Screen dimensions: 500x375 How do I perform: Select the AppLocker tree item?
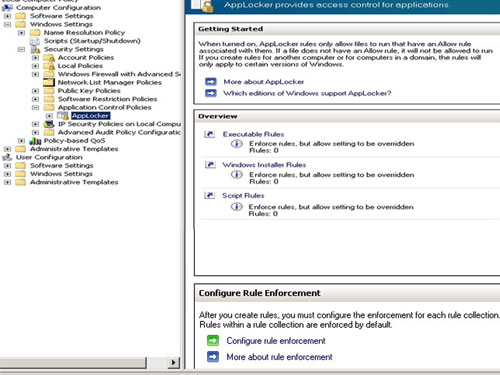click(90, 116)
